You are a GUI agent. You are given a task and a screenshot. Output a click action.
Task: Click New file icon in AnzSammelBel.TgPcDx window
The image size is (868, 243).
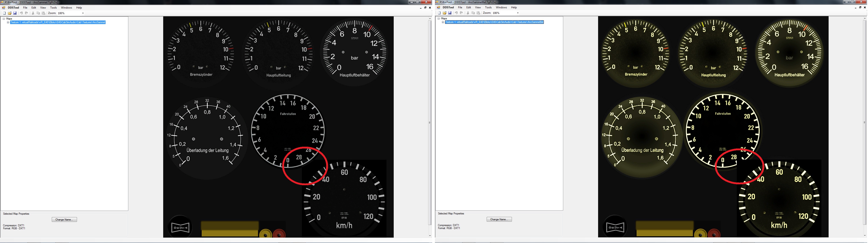point(439,13)
